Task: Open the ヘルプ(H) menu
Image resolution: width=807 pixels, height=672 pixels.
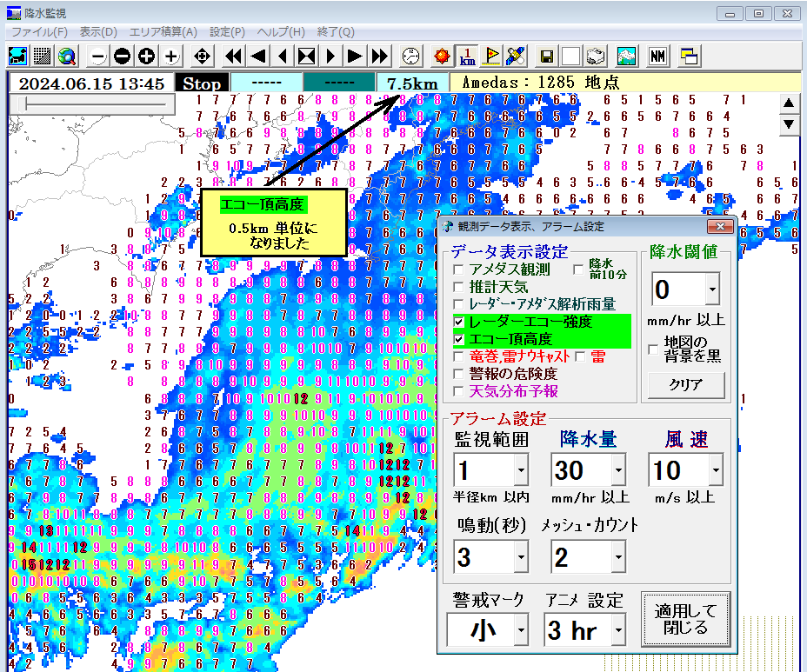Action: coord(281,32)
